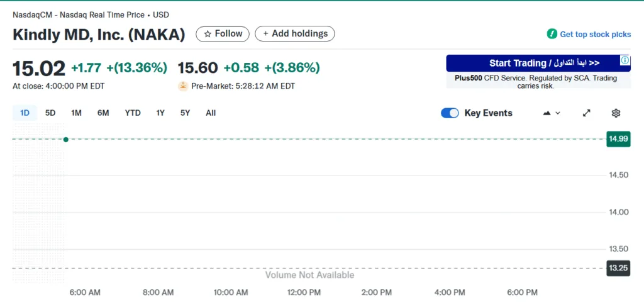Open the chart settings gear
The height and width of the screenshot is (305, 644).
pyautogui.click(x=616, y=113)
